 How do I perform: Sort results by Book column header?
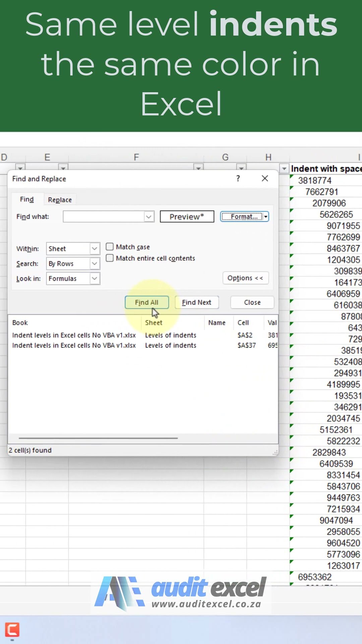pos(20,323)
